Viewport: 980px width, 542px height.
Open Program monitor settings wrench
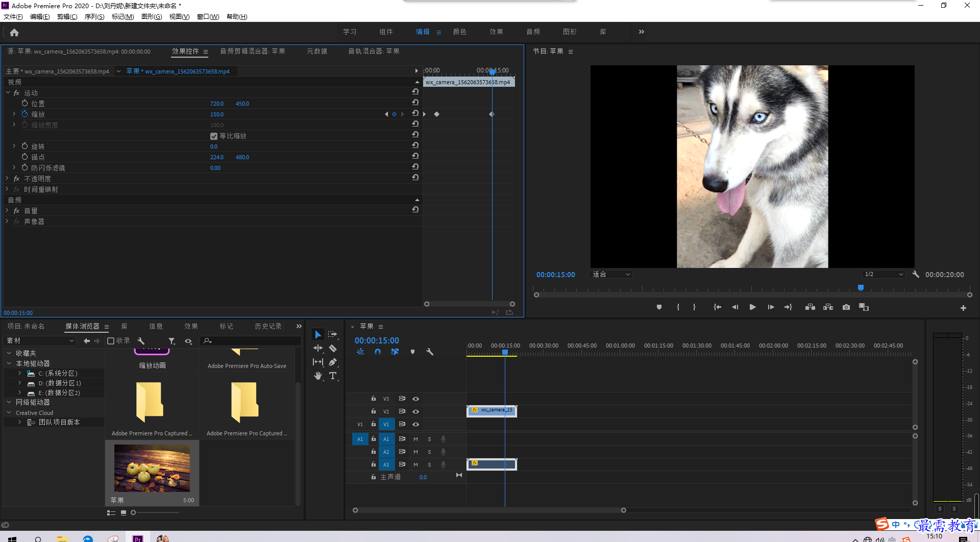(x=916, y=274)
